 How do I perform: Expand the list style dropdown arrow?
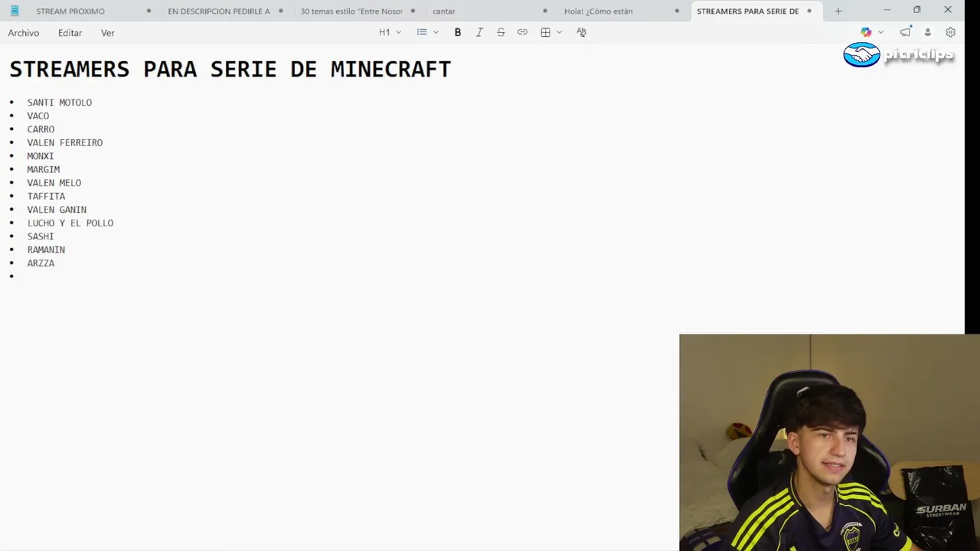(x=436, y=32)
